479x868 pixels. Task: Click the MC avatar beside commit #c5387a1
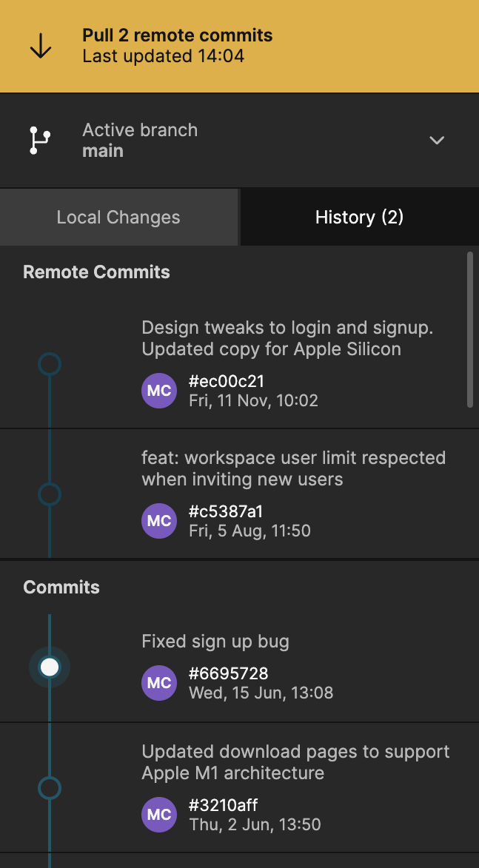159,521
